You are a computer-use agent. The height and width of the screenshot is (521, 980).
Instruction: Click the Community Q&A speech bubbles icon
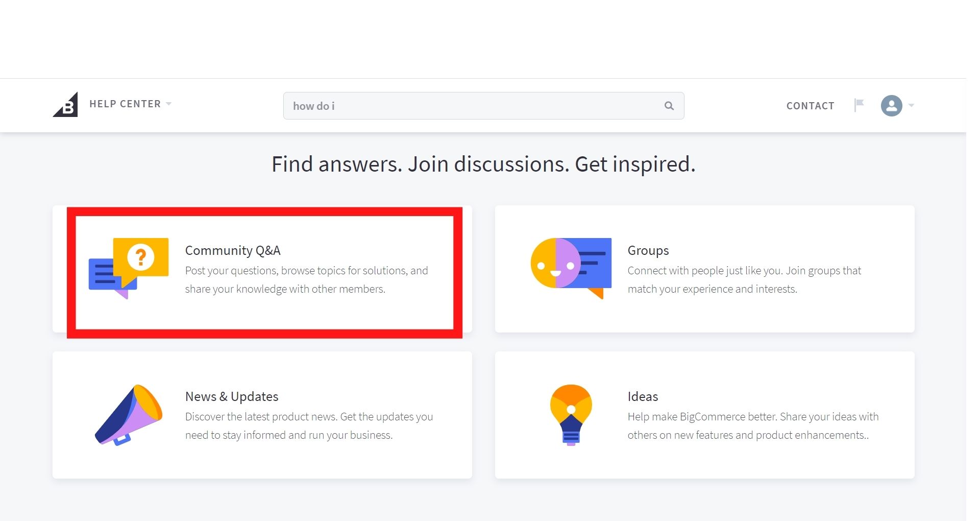point(129,268)
